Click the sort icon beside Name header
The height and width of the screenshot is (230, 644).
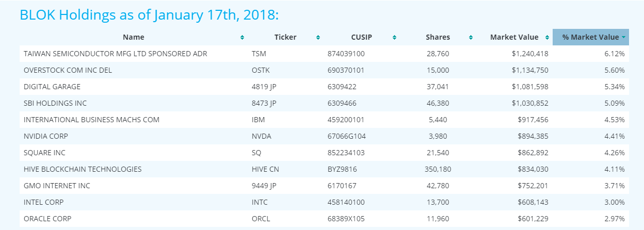(243, 37)
